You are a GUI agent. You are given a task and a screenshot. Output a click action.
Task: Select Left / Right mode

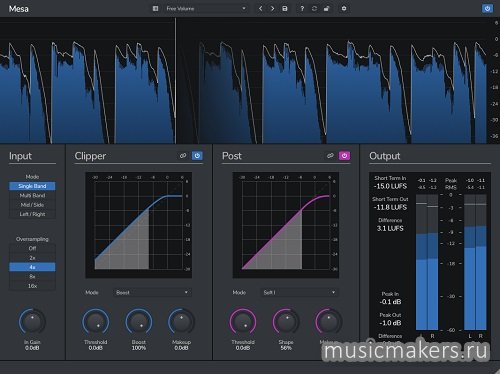pyautogui.click(x=32, y=214)
